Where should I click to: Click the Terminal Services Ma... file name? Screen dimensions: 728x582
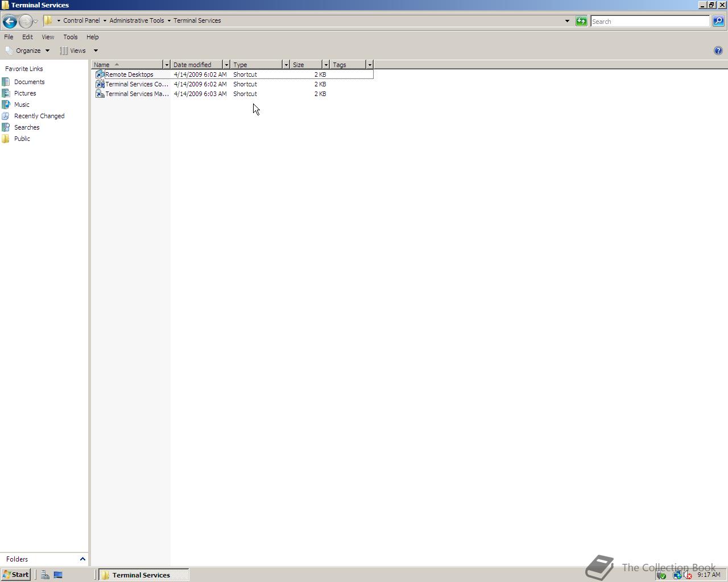137,94
